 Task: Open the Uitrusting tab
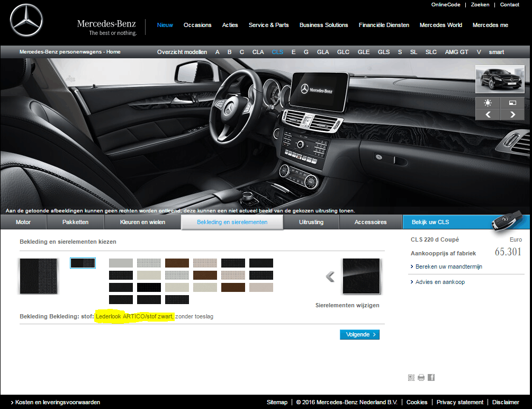coord(311,222)
